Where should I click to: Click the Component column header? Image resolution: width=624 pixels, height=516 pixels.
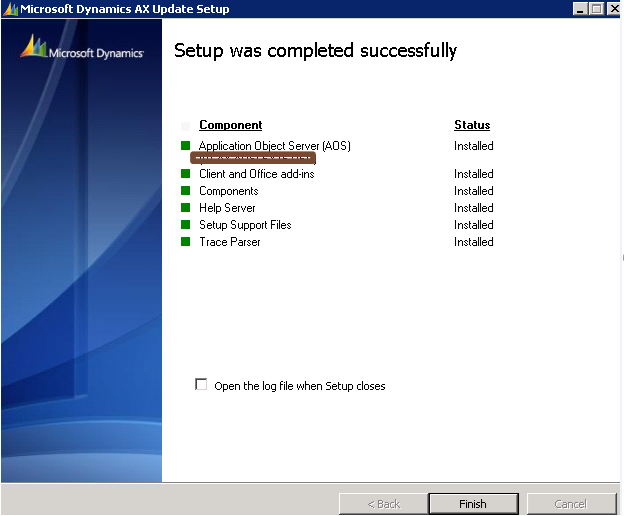pyautogui.click(x=231, y=125)
